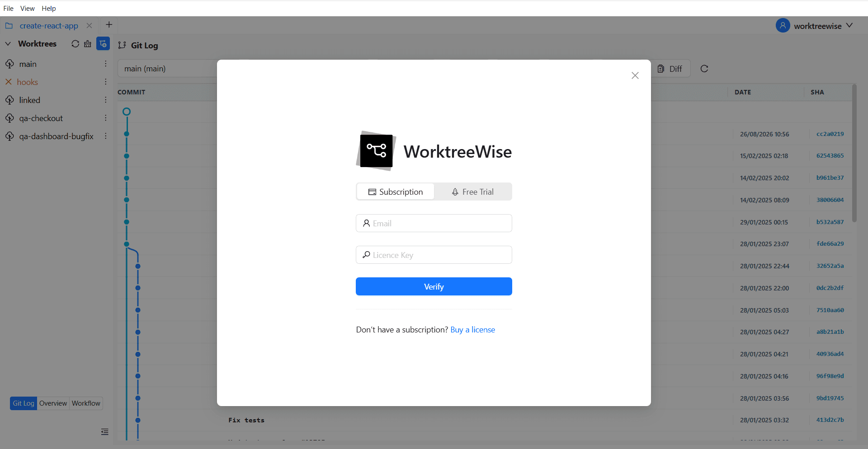Screen dimensions: 868x449
Task: Select the main worktree
Action: click(x=28, y=64)
